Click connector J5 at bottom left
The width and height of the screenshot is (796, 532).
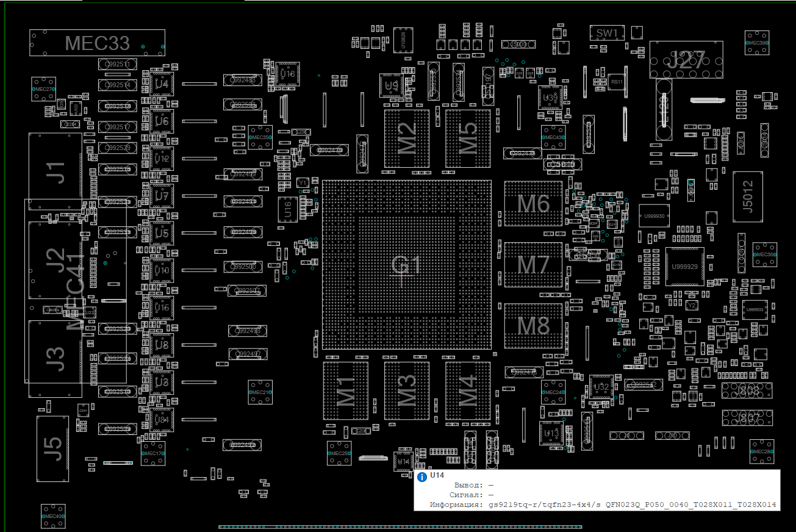[52, 448]
